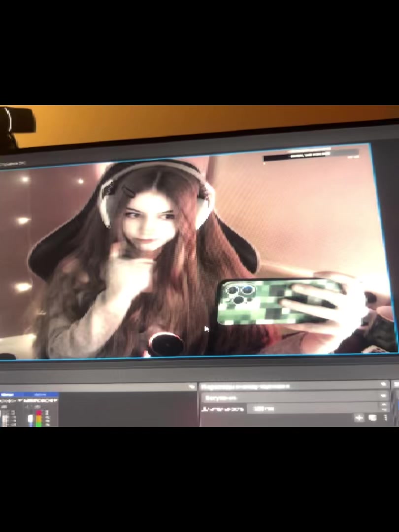The image size is (399, 532).
Task: Open the scene transition type dropdown
Action: coord(295,397)
